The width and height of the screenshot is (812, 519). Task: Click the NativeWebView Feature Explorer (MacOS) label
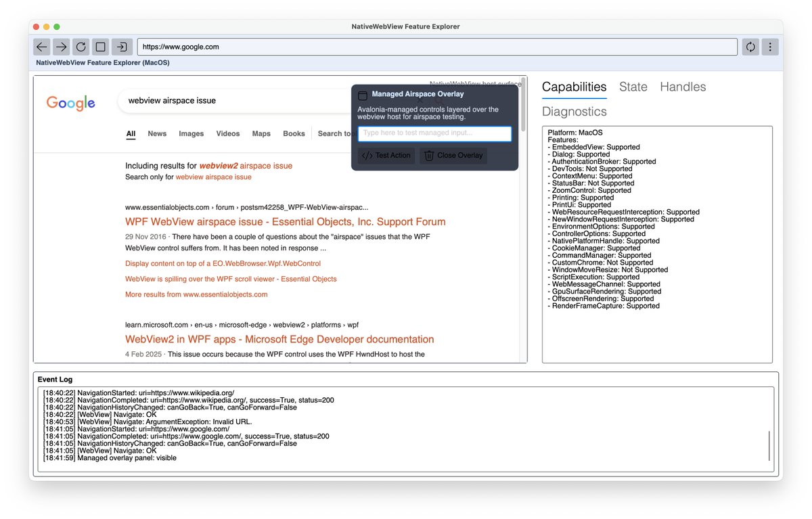point(103,62)
